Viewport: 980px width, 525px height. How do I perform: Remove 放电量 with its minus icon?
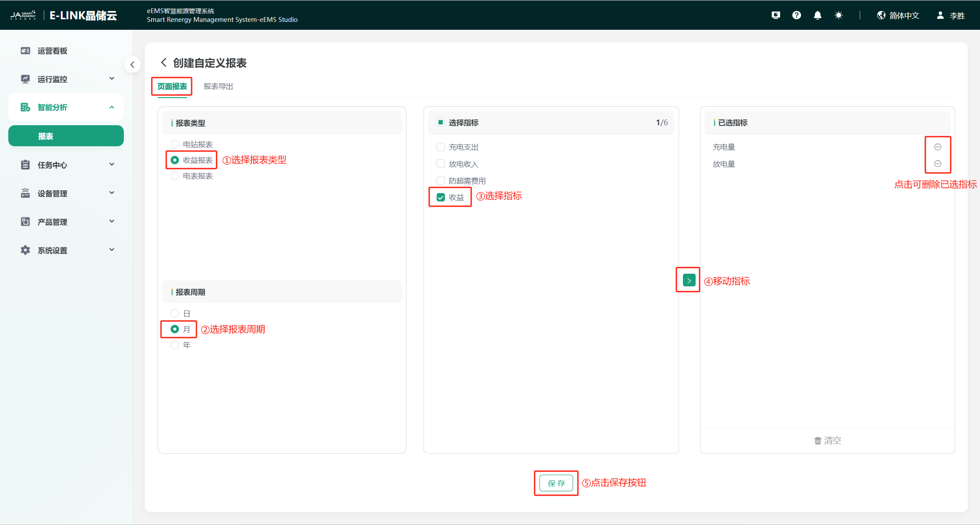(x=938, y=164)
